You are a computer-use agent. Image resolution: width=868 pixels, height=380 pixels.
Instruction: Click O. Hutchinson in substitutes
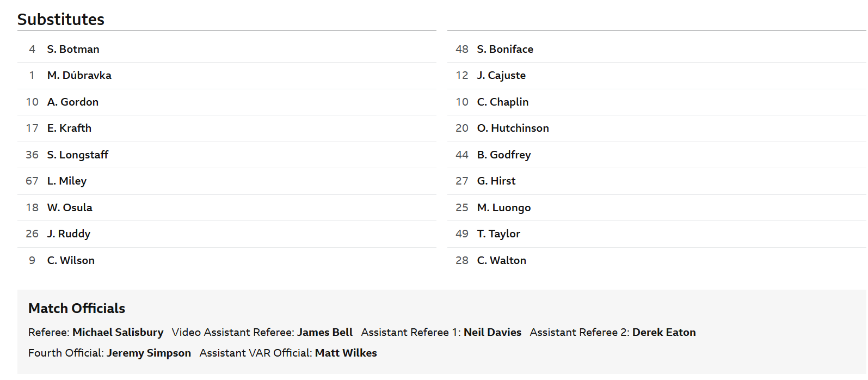tap(513, 128)
